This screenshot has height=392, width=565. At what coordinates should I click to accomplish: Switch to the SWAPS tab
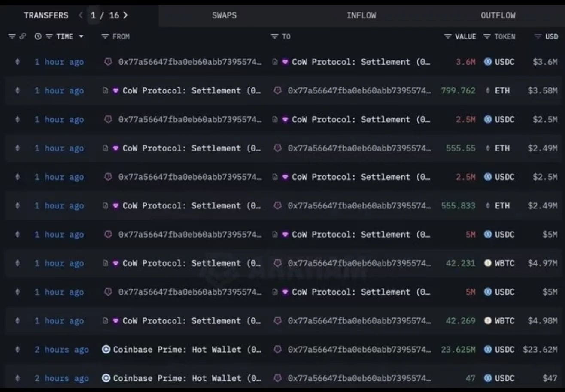click(x=224, y=15)
